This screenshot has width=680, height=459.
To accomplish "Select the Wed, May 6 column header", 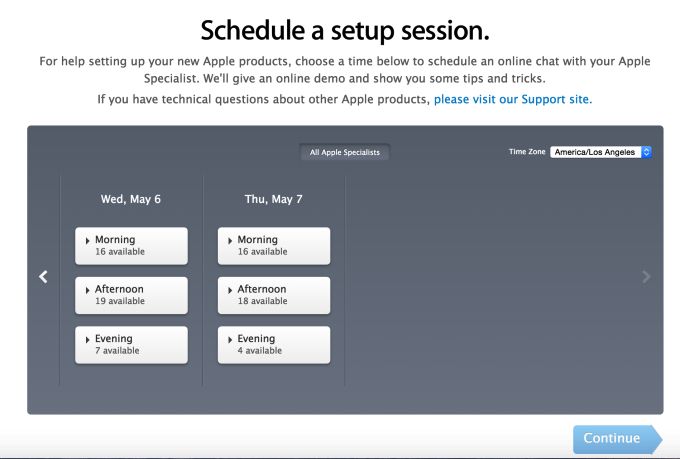I will tap(131, 199).
